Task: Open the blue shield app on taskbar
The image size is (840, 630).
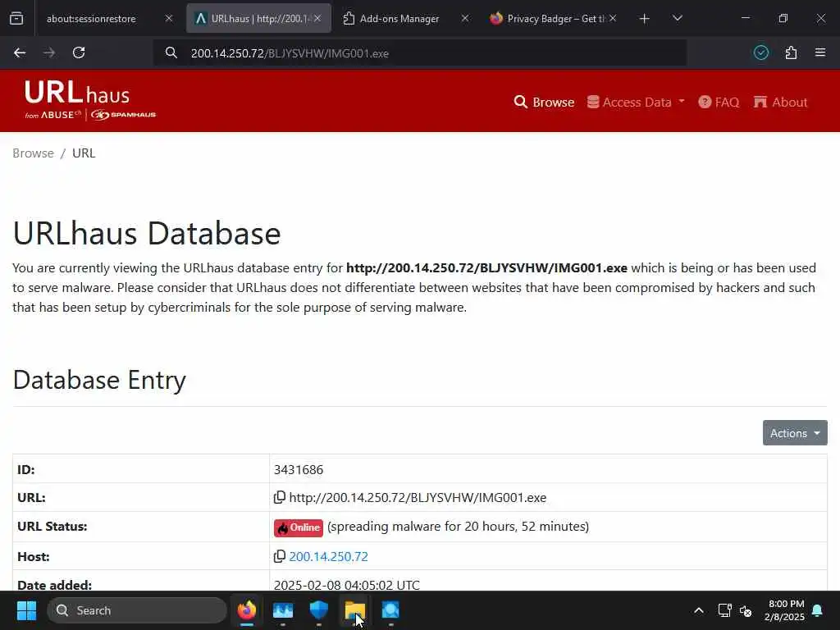Action: [319, 610]
